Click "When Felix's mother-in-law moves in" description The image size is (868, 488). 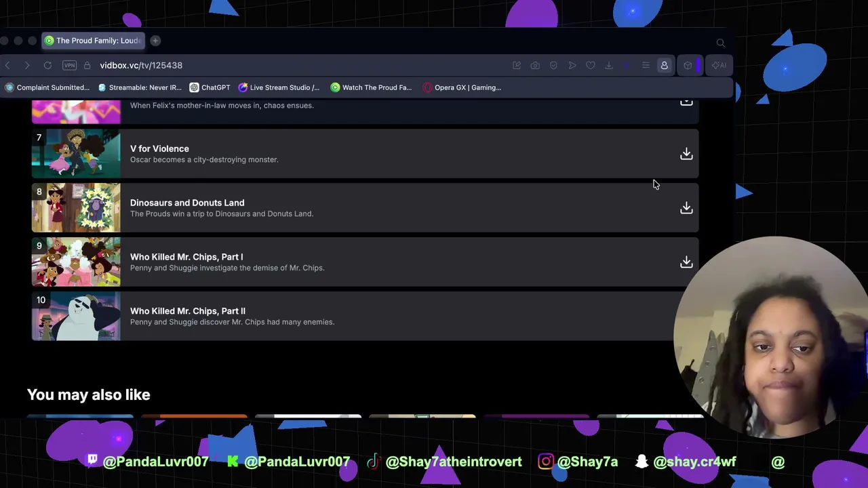coord(222,106)
